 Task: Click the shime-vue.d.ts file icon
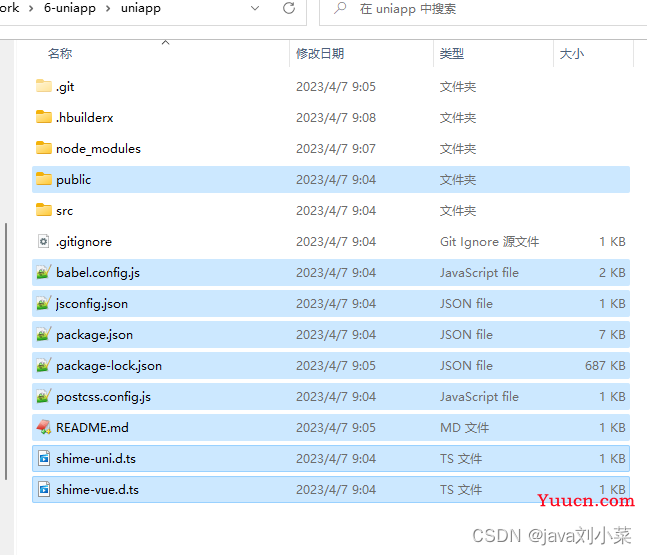click(x=44, y=489)
